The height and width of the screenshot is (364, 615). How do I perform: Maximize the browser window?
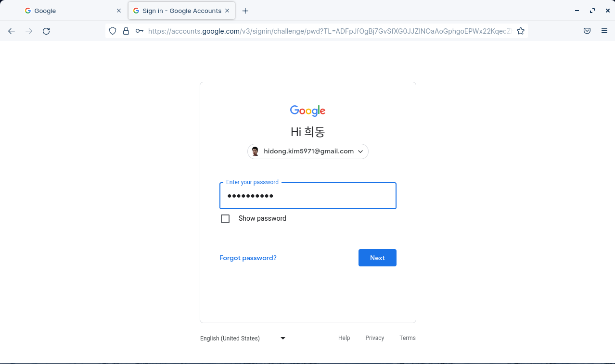(x=592, y=11)
